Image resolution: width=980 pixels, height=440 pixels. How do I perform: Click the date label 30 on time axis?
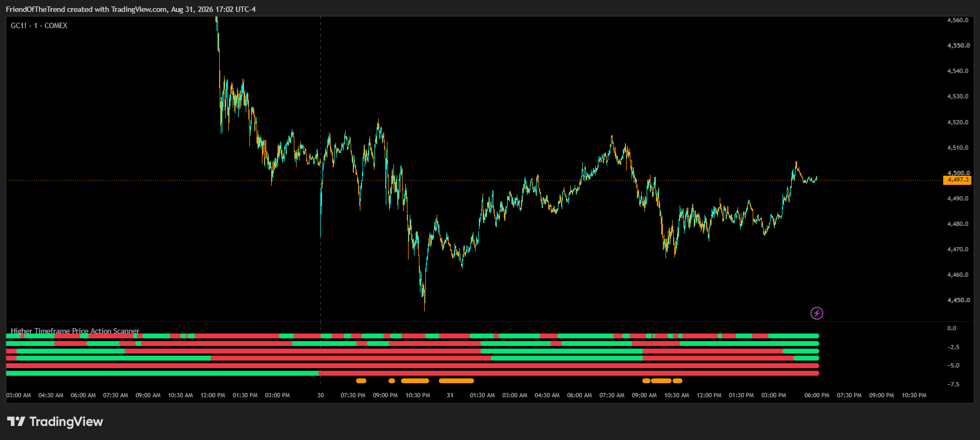320,395
